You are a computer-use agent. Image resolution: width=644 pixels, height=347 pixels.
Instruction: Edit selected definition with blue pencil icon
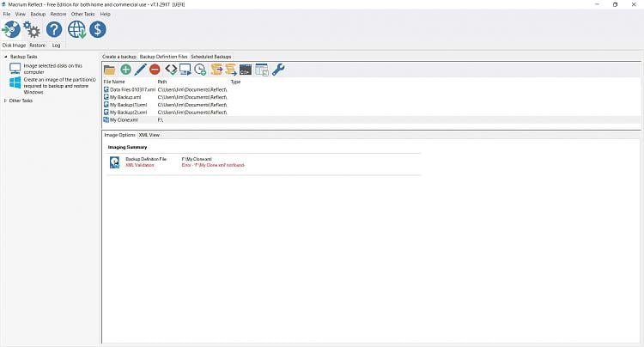coord(140,70)
